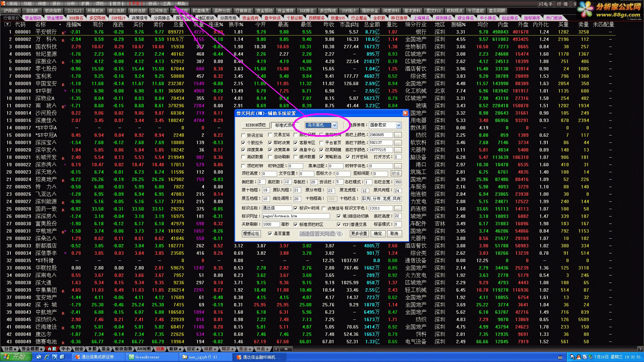This screenshot has height=362, width=644.
Task: Click the 闪电手 button at top right
Action: 546,4
